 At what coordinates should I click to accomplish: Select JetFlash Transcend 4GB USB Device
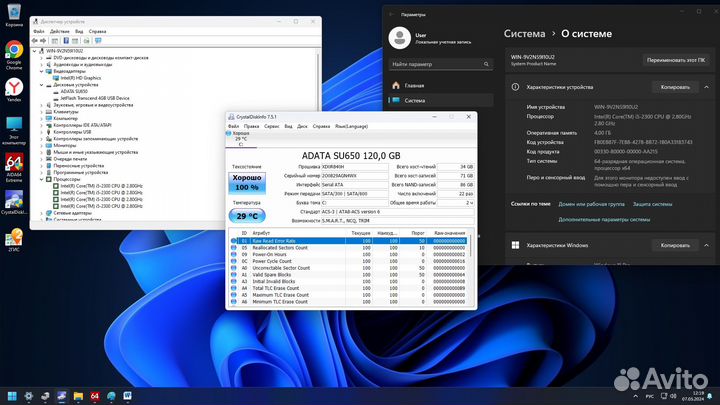pyautogui.click(x=95, y=98)
